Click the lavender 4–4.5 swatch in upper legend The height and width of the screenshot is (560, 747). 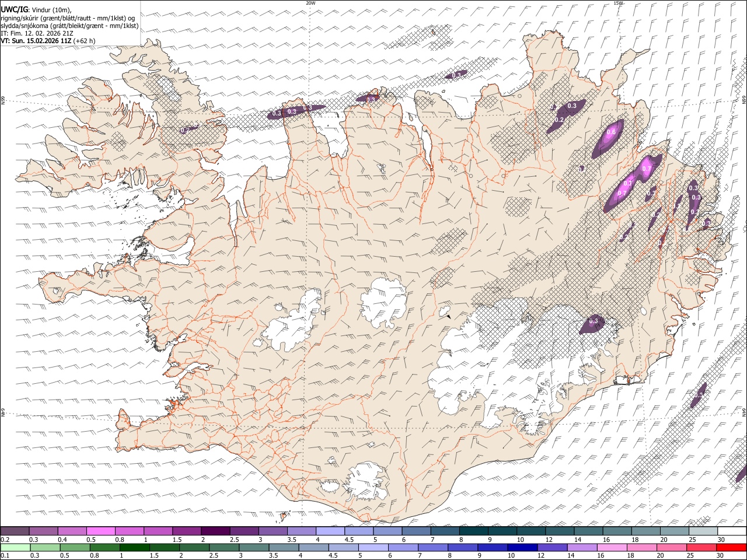(x=330, y=531)
